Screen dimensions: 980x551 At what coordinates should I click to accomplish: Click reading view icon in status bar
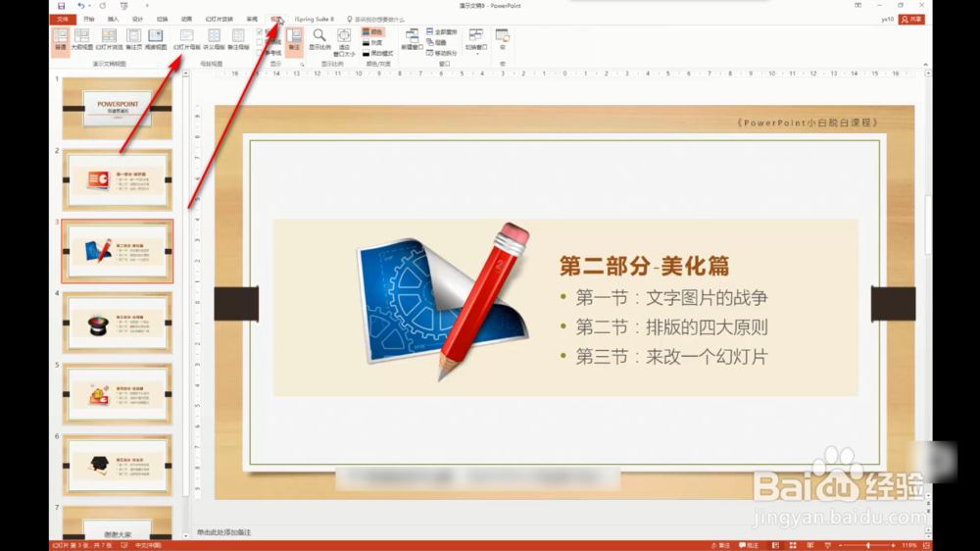810,545
